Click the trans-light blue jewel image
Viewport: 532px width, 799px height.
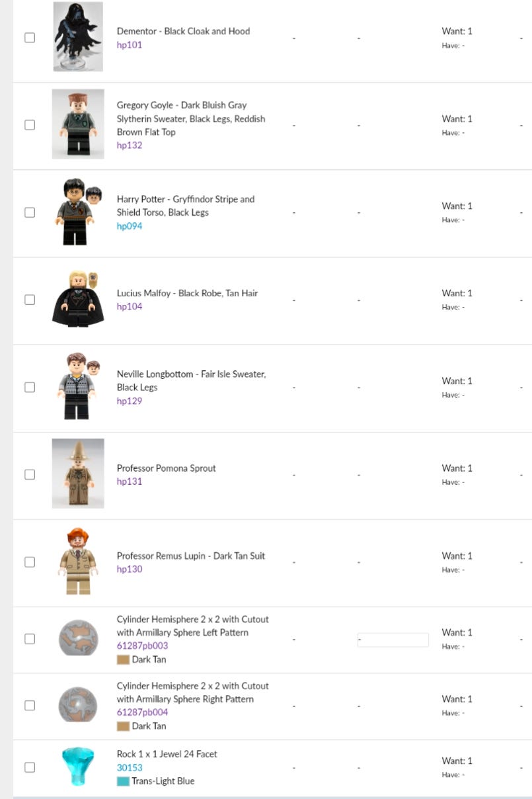coord(78,767)
